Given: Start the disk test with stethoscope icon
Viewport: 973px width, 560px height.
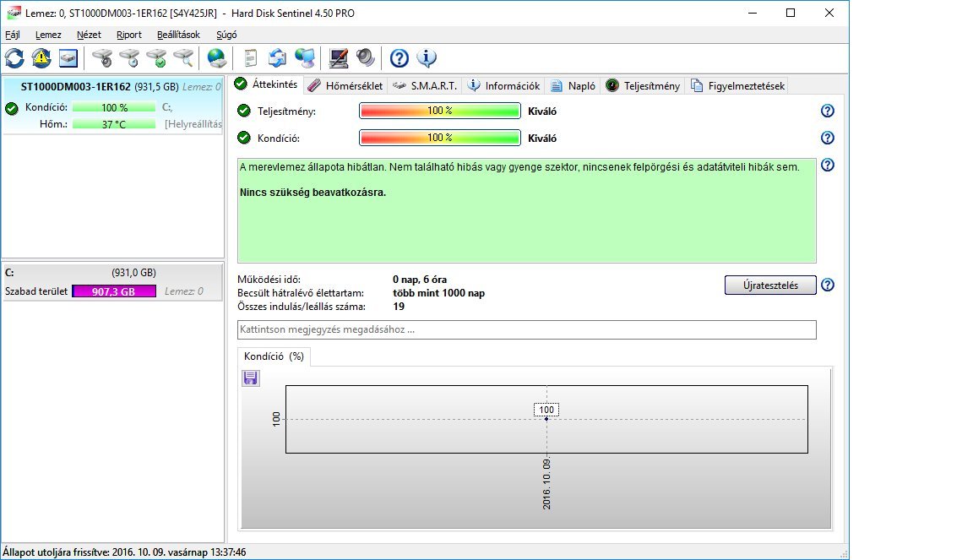Looking at the screenshot, I should pyautogui.click(x=102, y=58).
